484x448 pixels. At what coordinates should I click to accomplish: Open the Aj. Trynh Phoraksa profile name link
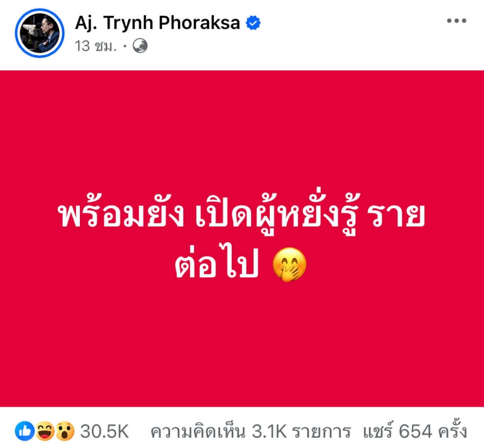coord(157,22)
